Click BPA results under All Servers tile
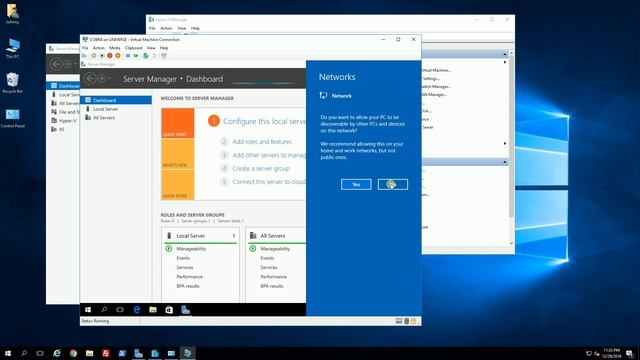Image resolution: width=640 pixels, height=360 pixels. [x=272, y=286]
